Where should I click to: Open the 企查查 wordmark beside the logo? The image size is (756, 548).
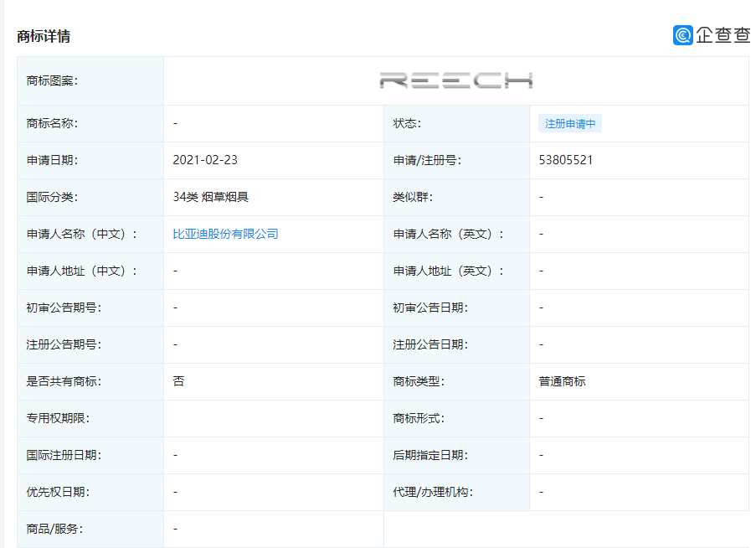(720, 35)
